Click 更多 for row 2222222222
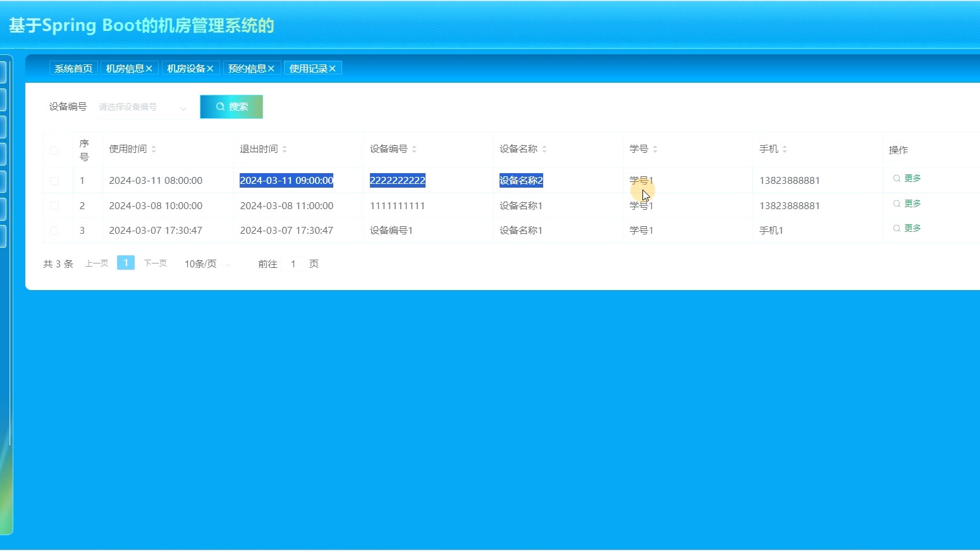The height and width of the screenshot is (551, 980). point(907,178)
